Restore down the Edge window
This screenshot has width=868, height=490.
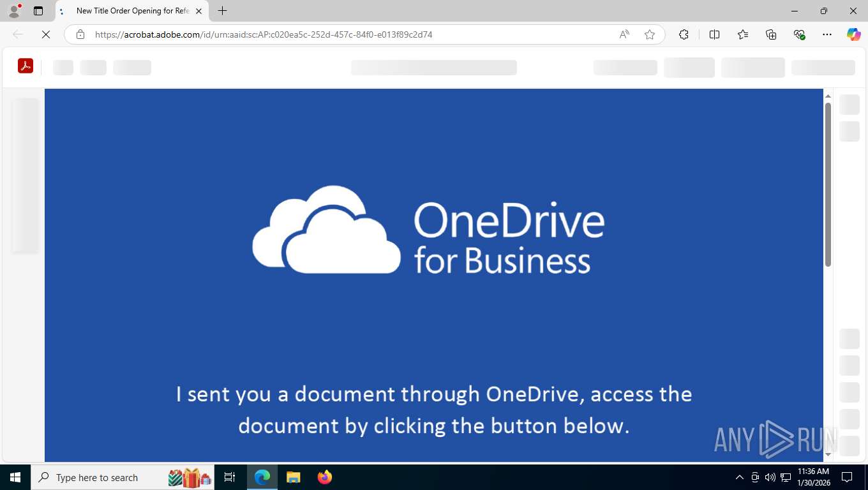coord(824,11)
